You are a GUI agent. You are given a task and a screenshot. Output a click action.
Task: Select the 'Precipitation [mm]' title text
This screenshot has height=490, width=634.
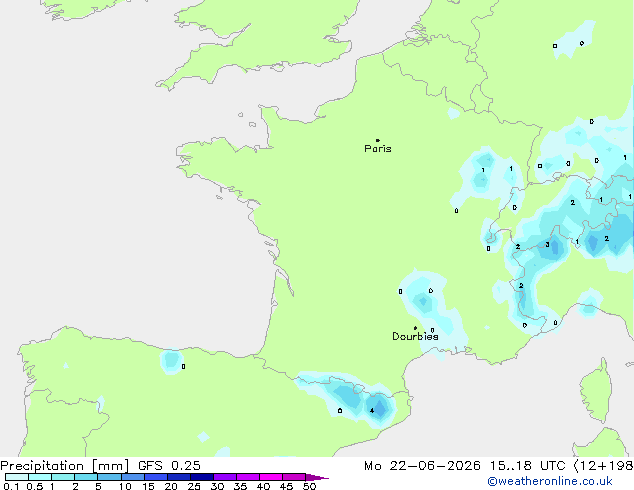click(x=65, y=466)
